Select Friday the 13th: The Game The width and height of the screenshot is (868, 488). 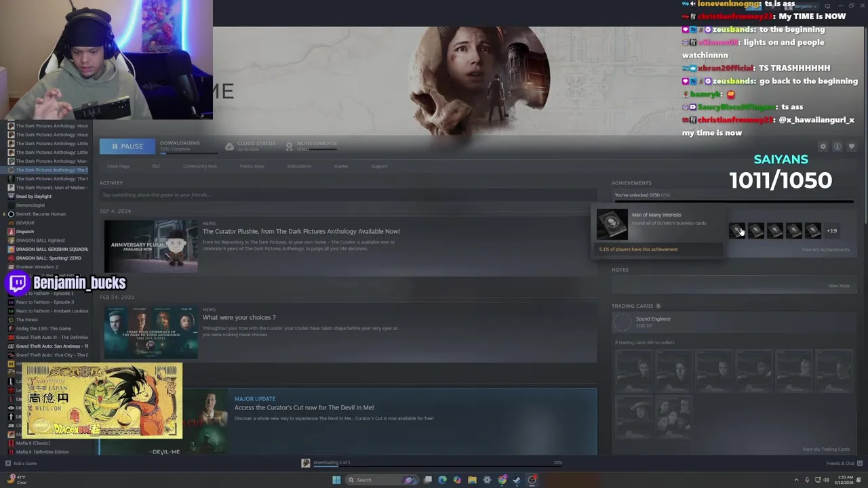pyautogui.click(x=43, y=329)
